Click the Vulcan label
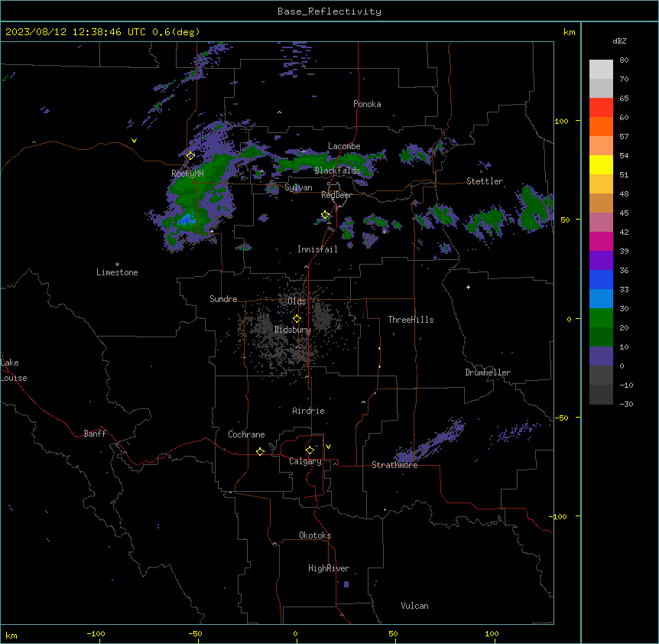Screen dimensions: 659x644 (x=415, y=606)
